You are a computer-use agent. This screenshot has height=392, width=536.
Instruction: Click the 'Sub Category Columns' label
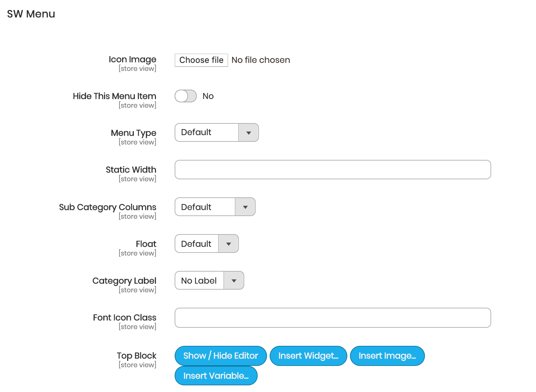(107, 207)
